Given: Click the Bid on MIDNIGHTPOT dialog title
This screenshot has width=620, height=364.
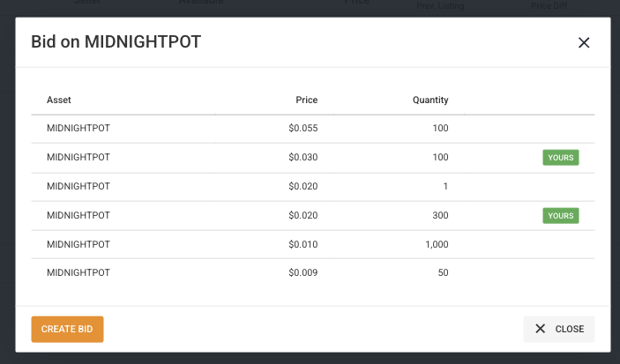Looking at the screenshot, I should 116,42.
